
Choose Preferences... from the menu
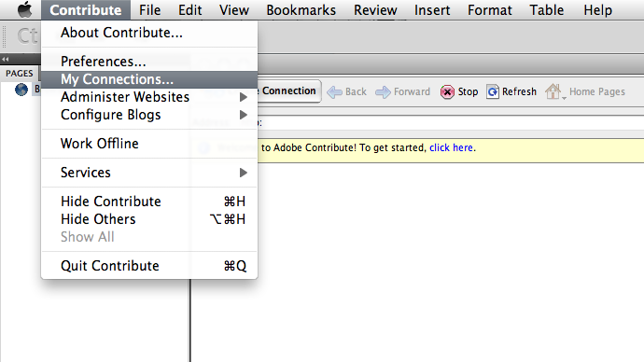[x=149, y=62]
